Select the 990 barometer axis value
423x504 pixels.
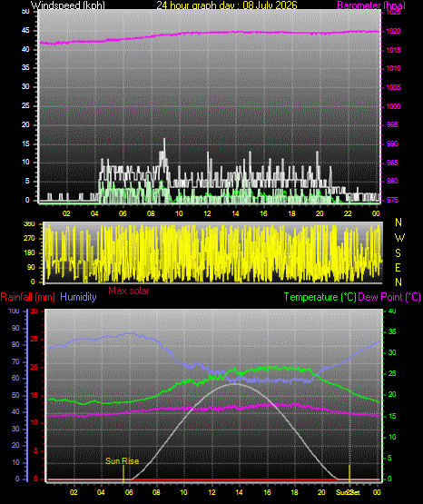392,143
